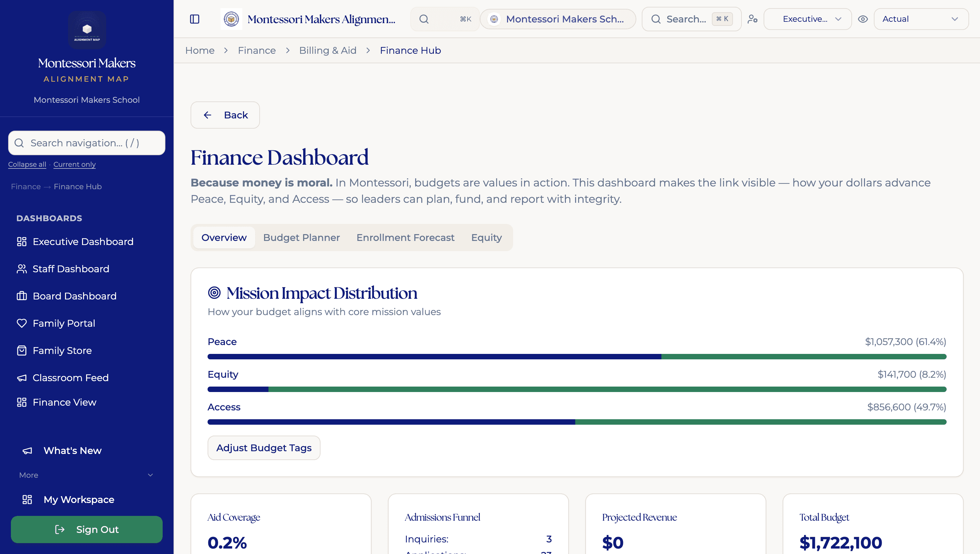Click the Montessori Makers header logo

[231, 19]
